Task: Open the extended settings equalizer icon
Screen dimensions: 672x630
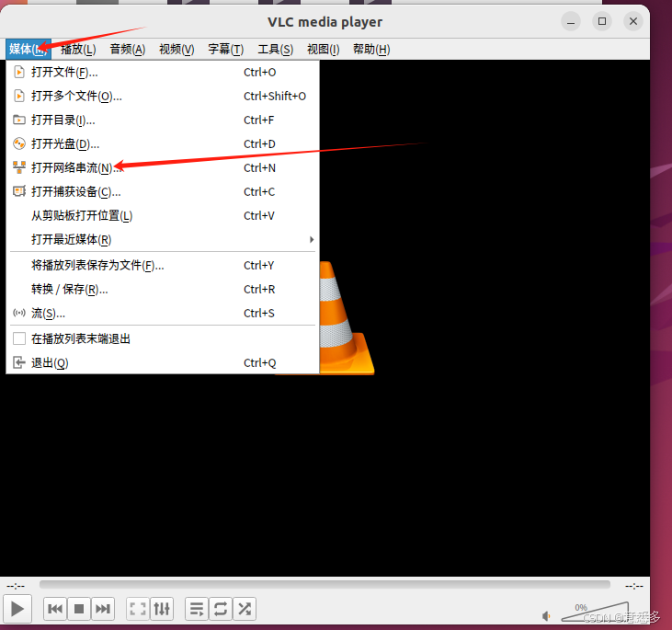Action: click(x=162, y=609)
